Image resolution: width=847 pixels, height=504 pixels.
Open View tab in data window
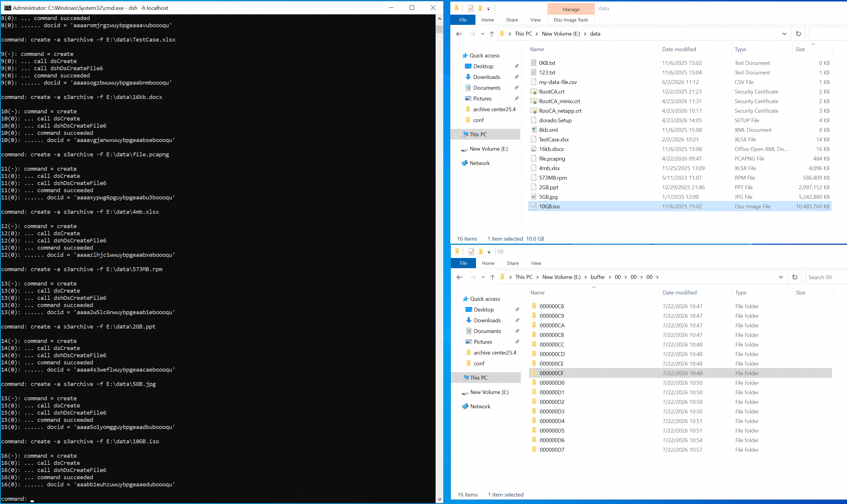point(535,20)
